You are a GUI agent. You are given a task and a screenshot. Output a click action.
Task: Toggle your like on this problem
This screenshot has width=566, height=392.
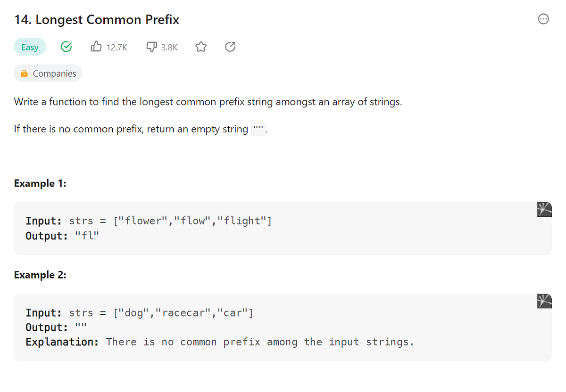coord(96,47)
